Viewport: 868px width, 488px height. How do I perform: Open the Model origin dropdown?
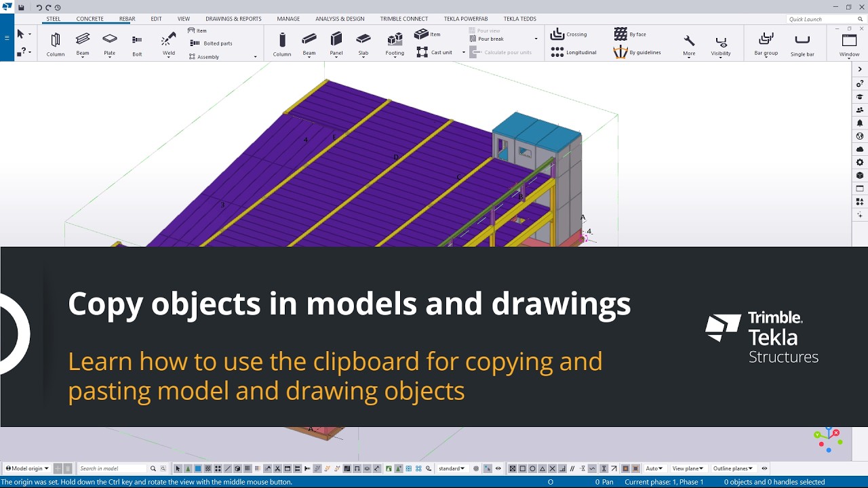27,468
